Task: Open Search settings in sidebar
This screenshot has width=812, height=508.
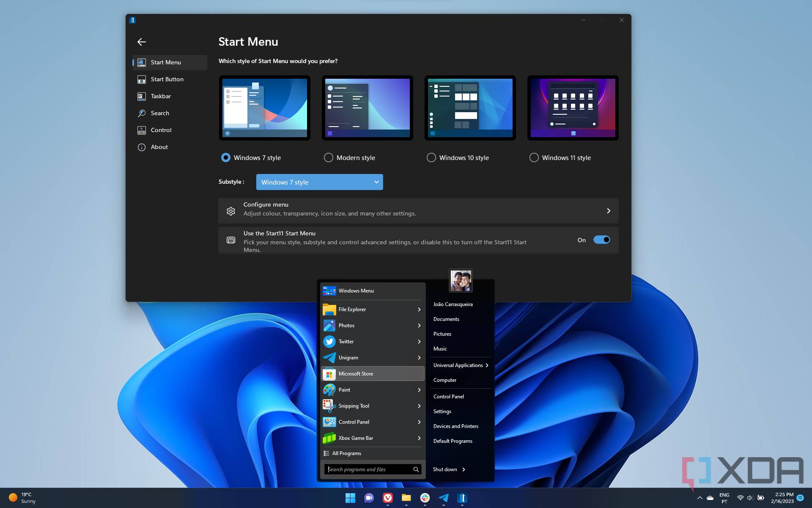Action: click(170, 113)
